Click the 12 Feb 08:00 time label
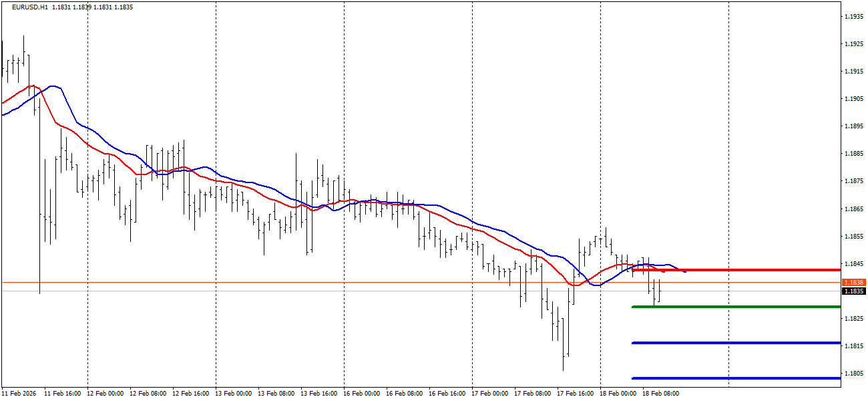The height and width of the screenshot is (401, 868). point(148,394)
